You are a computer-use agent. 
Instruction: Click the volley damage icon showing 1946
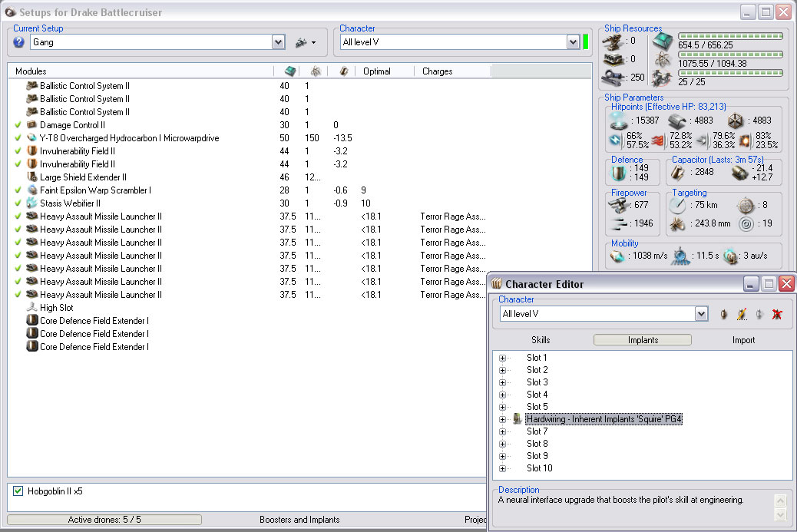(x=619, y=223)
